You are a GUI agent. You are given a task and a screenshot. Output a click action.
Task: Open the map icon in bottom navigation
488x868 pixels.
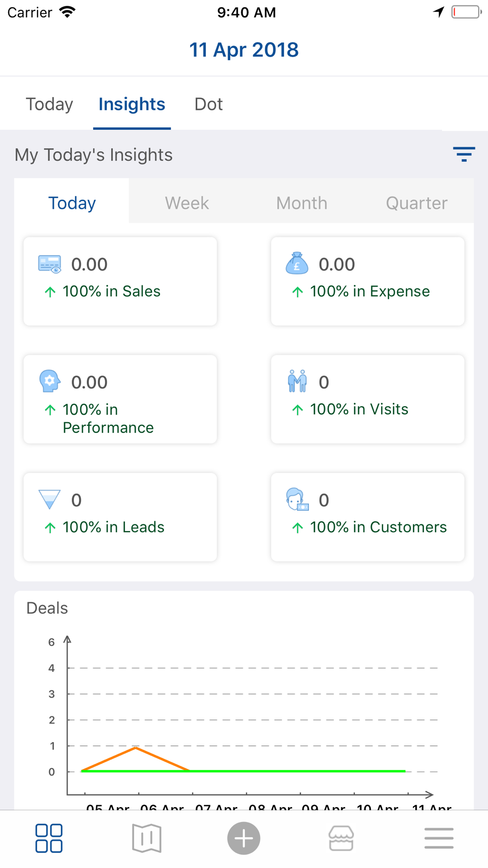146,838
